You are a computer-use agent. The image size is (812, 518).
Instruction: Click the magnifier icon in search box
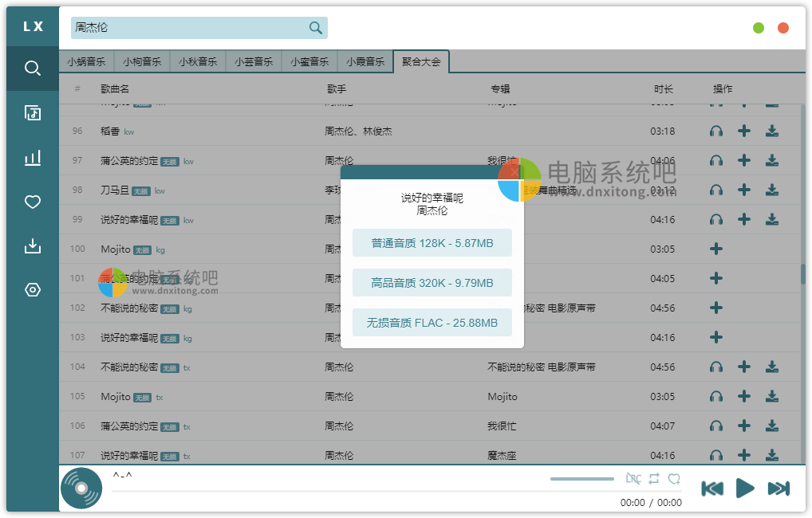(315, 28)
